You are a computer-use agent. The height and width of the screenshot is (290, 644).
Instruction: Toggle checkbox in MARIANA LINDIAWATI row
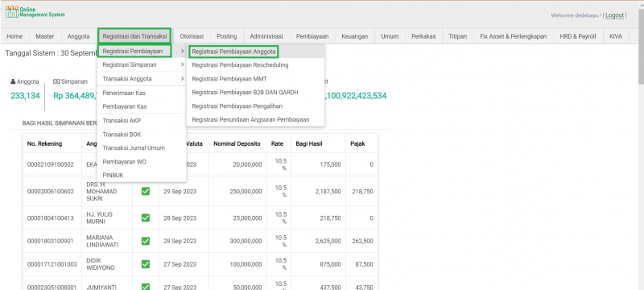146,241
